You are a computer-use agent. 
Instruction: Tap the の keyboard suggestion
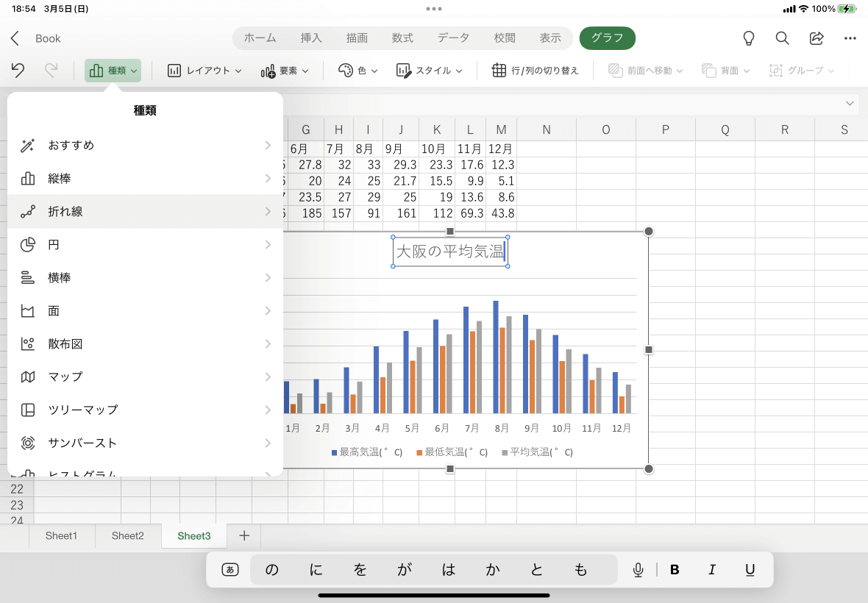[x=272, y=569]
